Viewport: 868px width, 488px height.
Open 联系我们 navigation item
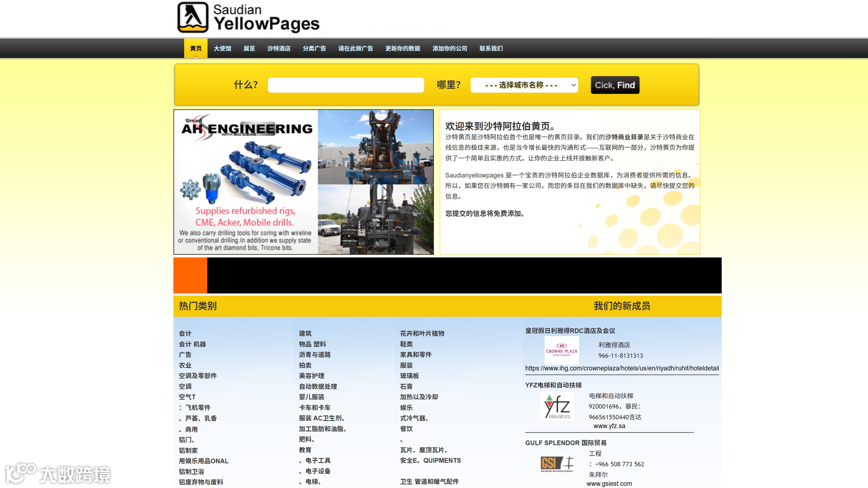(x=491, y=48)
